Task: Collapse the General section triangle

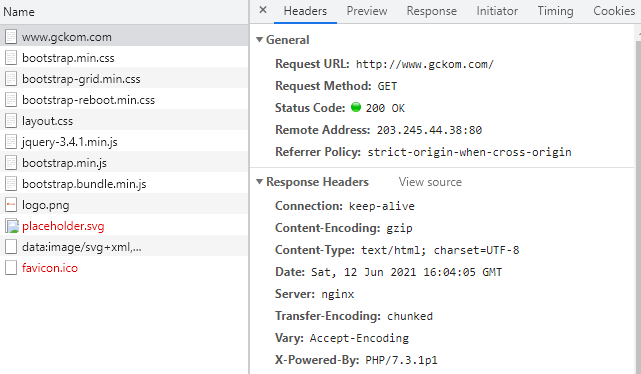Action: coord(259,40)
